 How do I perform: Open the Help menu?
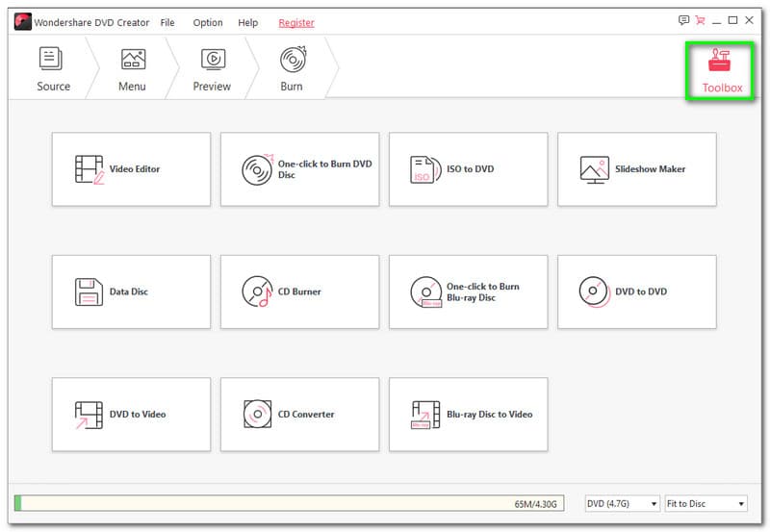pos(247,22)
